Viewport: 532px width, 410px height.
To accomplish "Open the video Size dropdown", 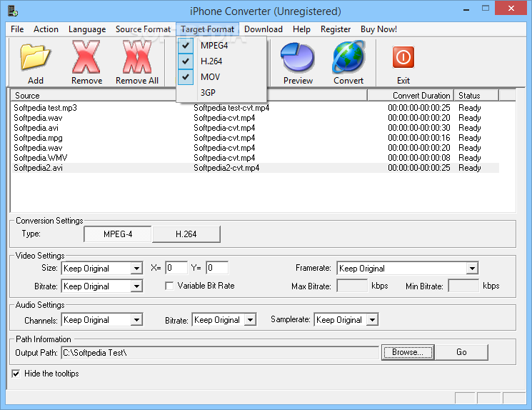I will click(x=136, y=269).
